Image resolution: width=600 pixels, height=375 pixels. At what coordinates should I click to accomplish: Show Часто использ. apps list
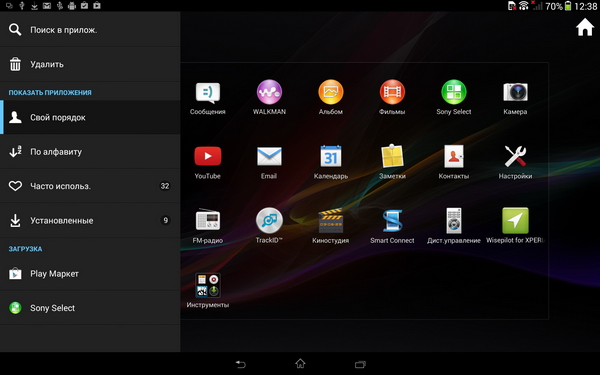click(x=90, y=186)
